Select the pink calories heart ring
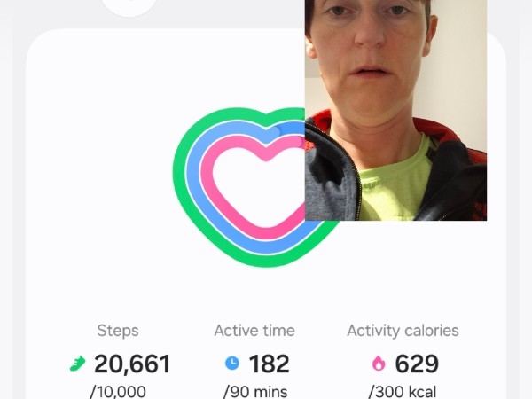Viewport: 532px width, 399px height. click(207, 176)
